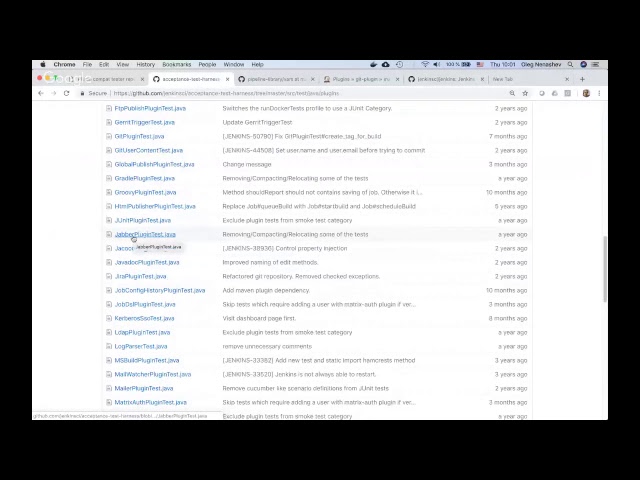Click the github.com URL address bar

tap(227, 93)
